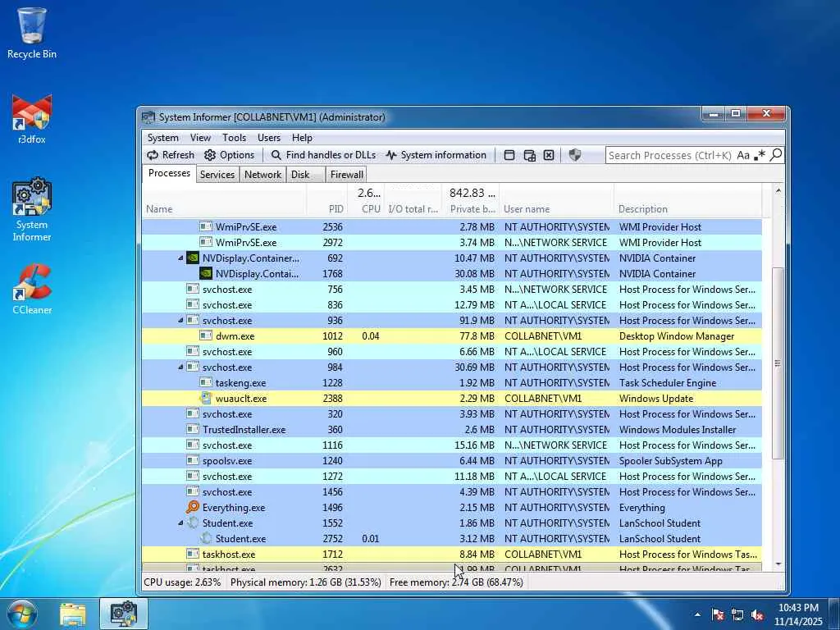Screen dimensions: 840x630
Task: Select the taskeng.exe process row
Action: tap(452, 383)
